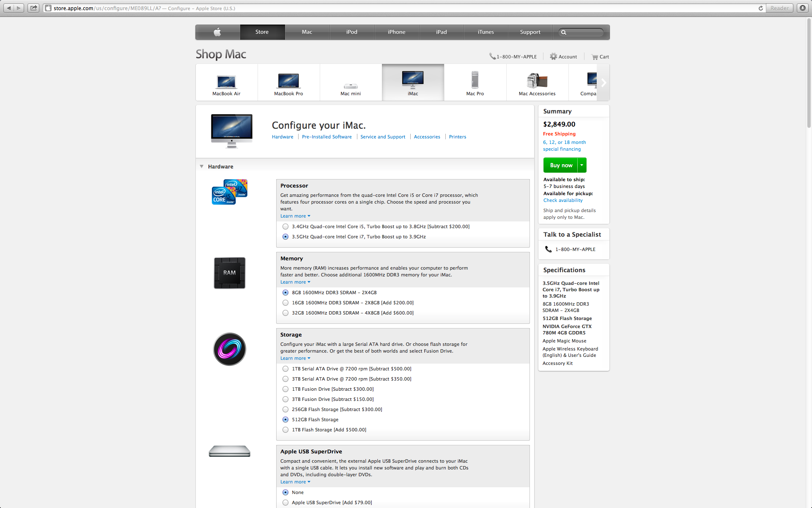
Task: Select the Mac Pro product icon
Action: click(x=475, y=80)
